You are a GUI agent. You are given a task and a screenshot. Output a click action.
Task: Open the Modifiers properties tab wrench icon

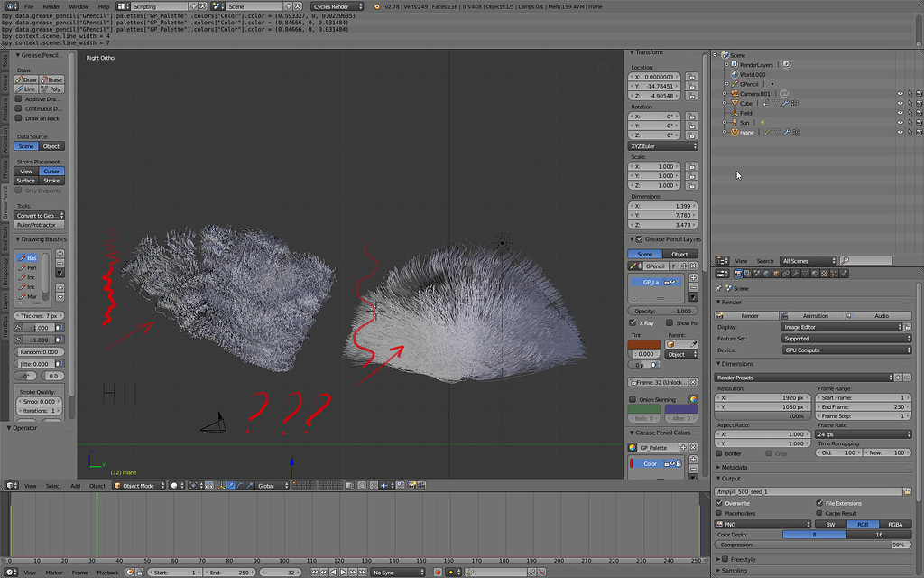(x=796, y=274)
